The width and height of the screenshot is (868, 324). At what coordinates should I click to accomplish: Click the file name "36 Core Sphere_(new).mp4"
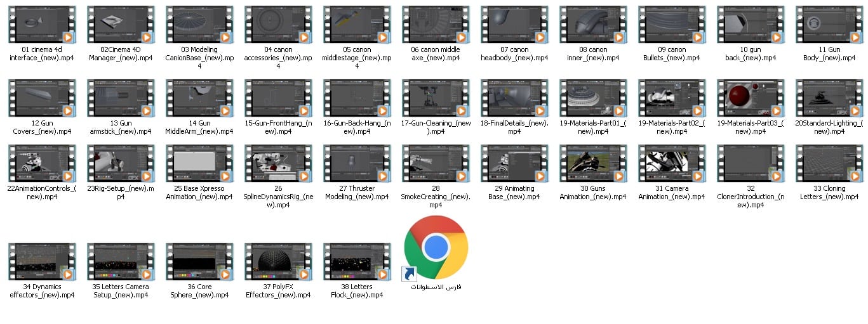pos(199,290)
